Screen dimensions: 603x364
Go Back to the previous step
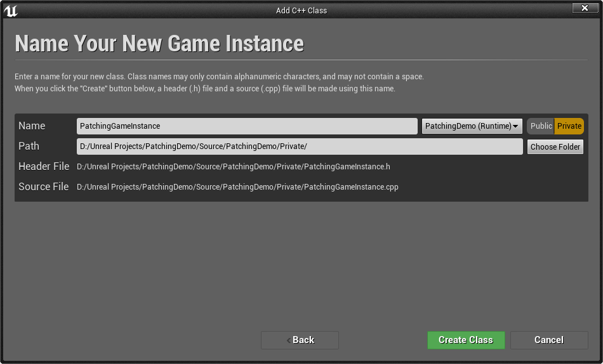coord(300,340)
